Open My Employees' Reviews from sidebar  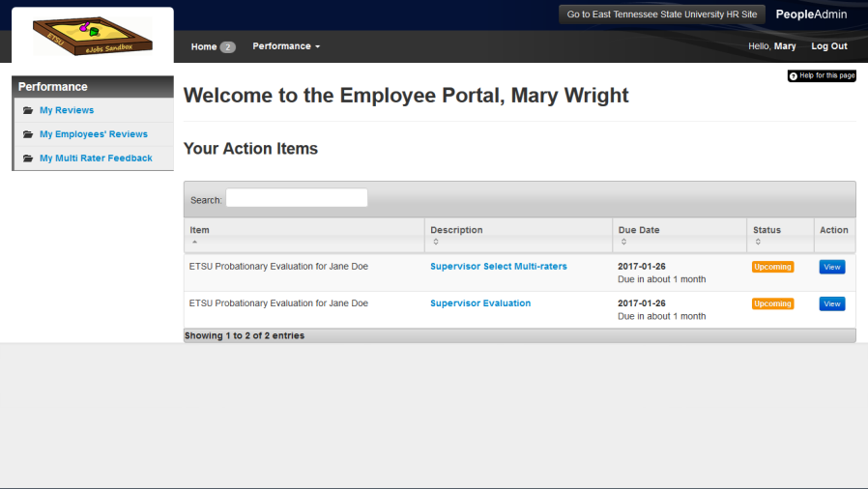pos(93,134)
